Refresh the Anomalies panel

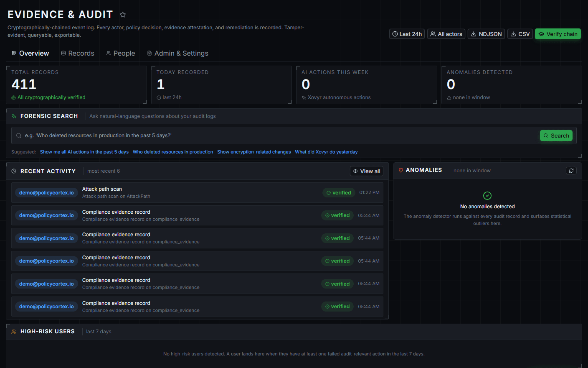[571, 171]
